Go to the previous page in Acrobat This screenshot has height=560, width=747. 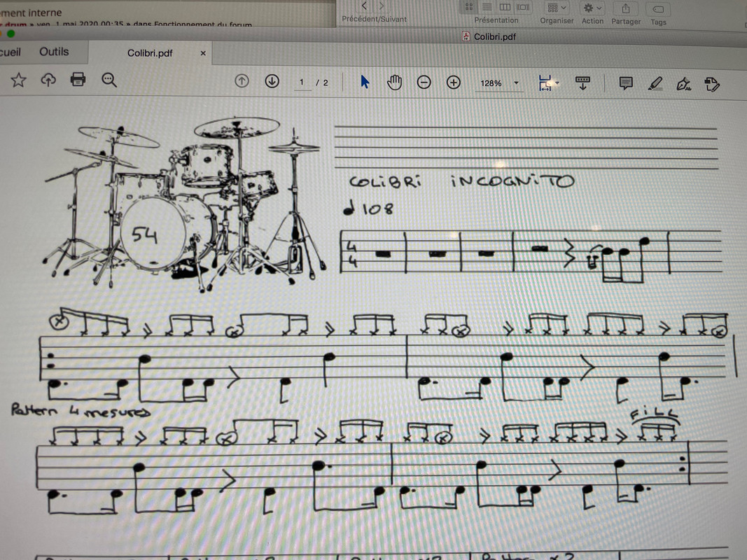click(x=242, y=81)
